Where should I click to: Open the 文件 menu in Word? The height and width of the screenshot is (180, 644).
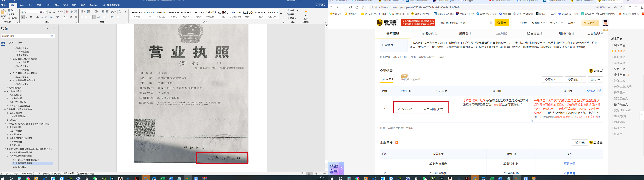[x=3, y=5]
